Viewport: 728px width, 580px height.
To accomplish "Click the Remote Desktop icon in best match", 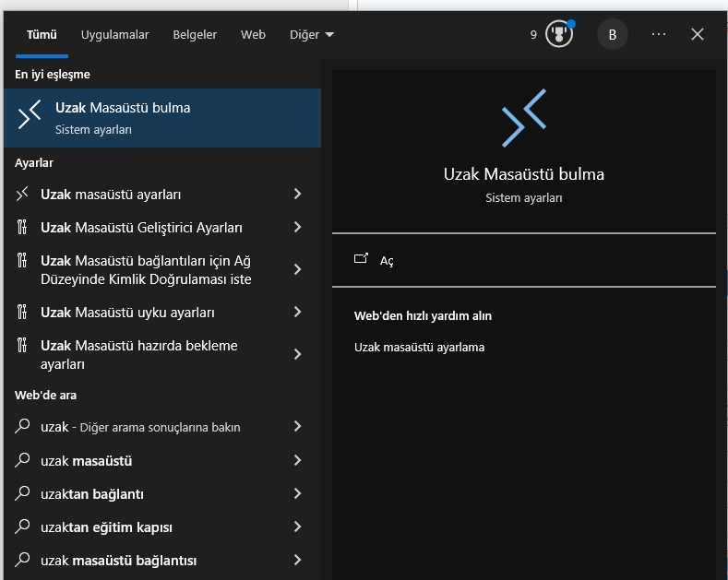I will coord(30,117).
